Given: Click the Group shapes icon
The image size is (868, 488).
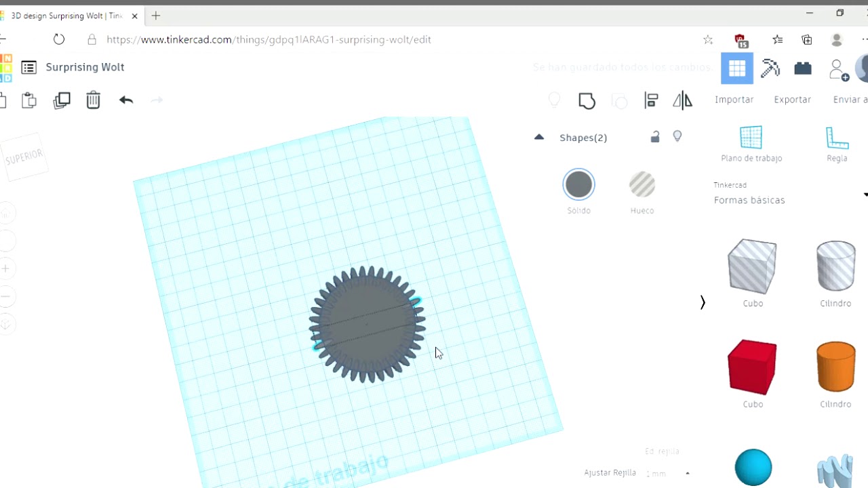Looking at the screenshot, I should pos(587,101).
